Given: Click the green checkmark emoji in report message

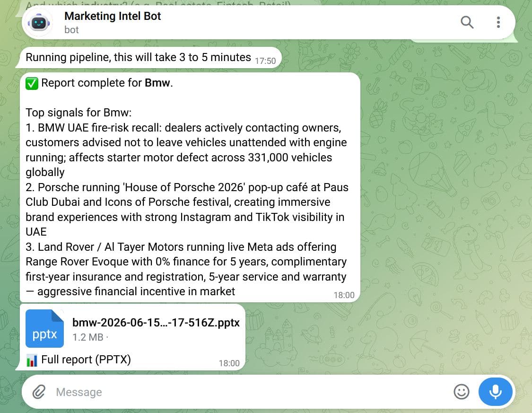Looking at the screenshot, I should [32, 83].
